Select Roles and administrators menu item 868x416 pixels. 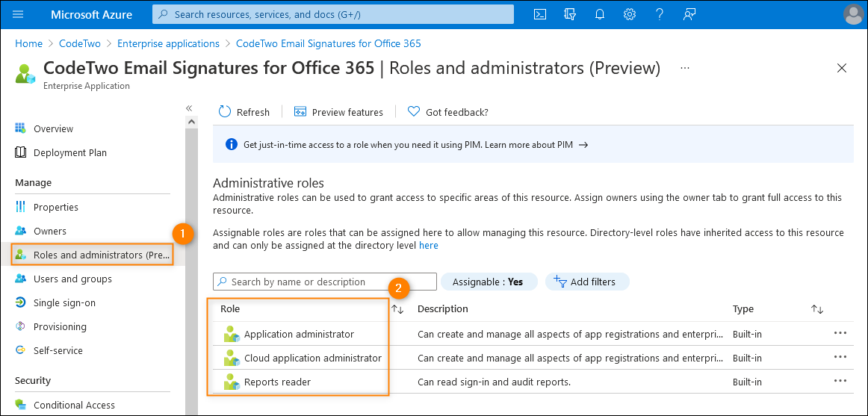click(93, 255)
